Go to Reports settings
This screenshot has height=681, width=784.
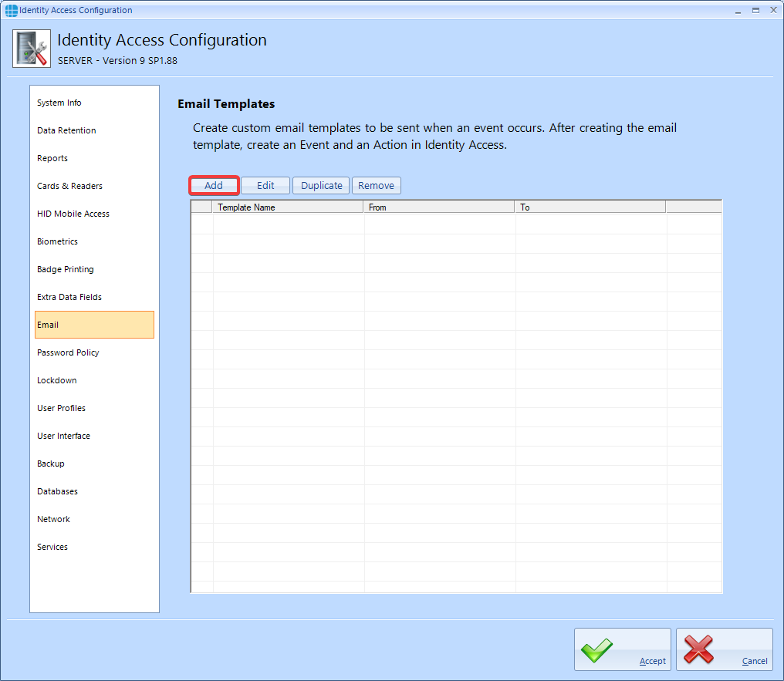point(94,158)
